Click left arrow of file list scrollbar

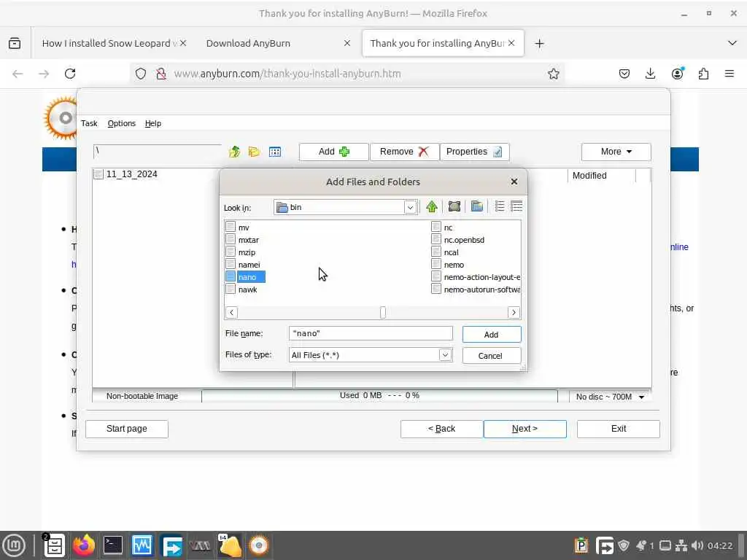(x=231, y=312)
